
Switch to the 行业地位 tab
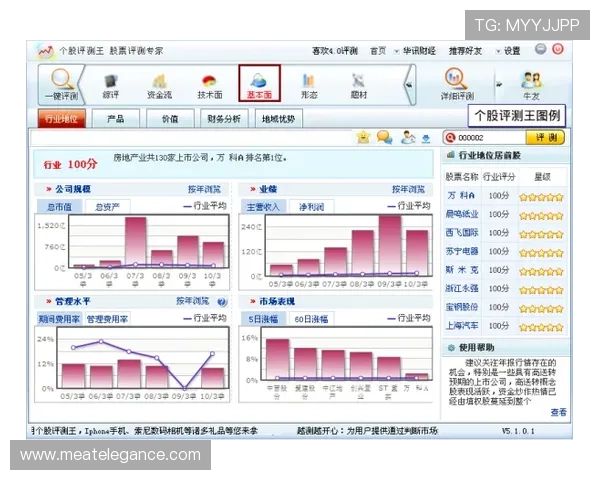pos(62,118)
